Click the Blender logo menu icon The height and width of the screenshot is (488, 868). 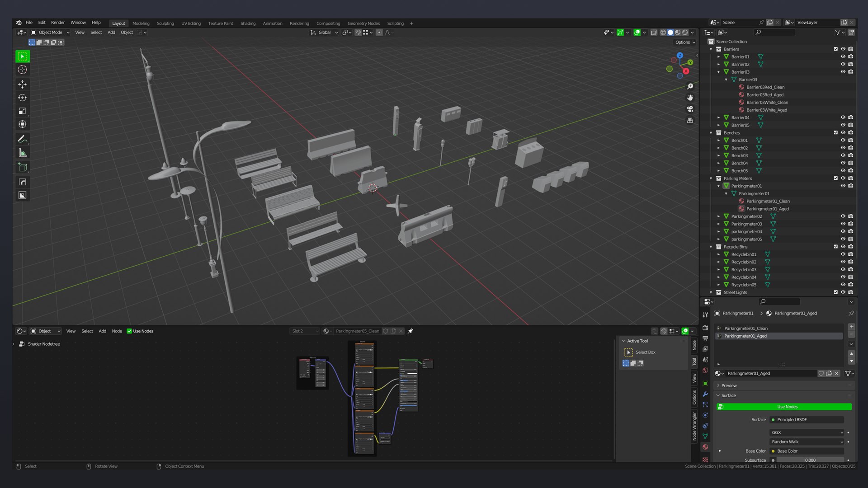pyautogui.click(x=19, y=22)
